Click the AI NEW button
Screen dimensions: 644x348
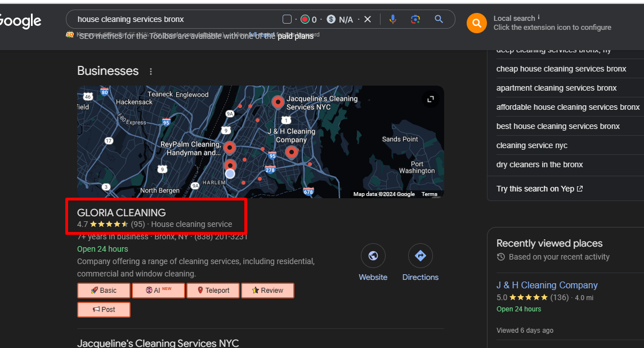[x=158, y=291]
